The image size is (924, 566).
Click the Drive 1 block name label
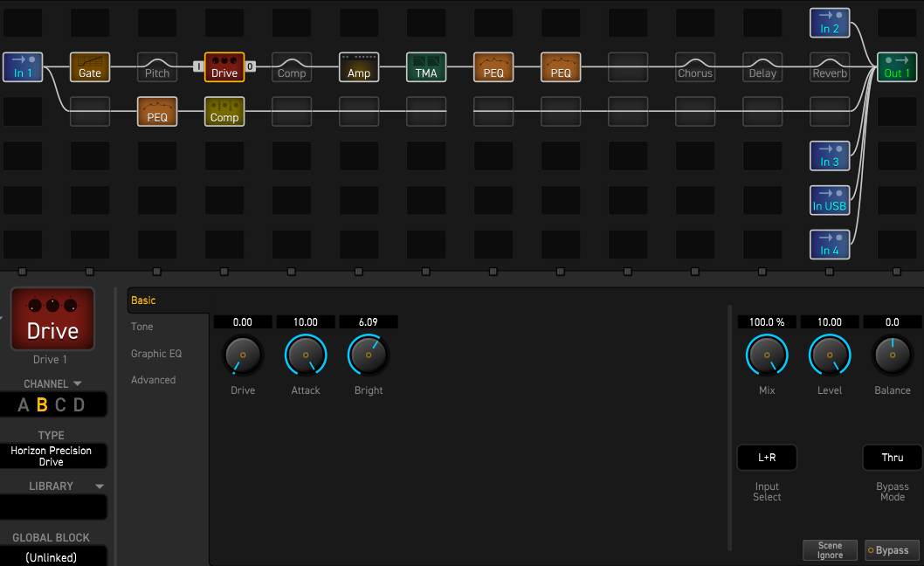50,360
